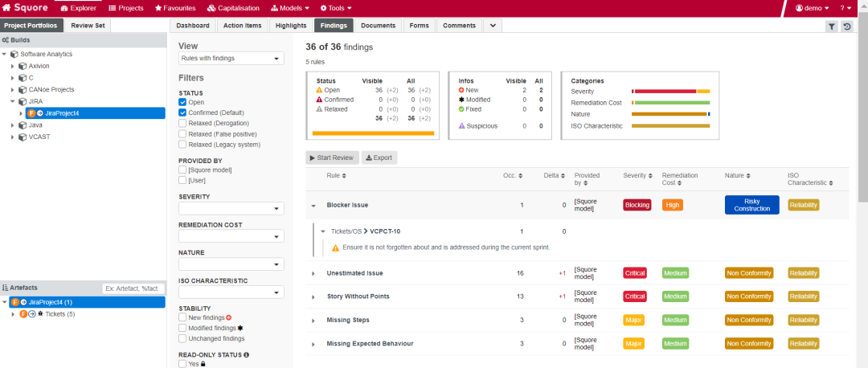The height and width of the screenshot is (368, 868).
Task: Check Relaxed (Legacy system) filter
Action: (182, 145)
